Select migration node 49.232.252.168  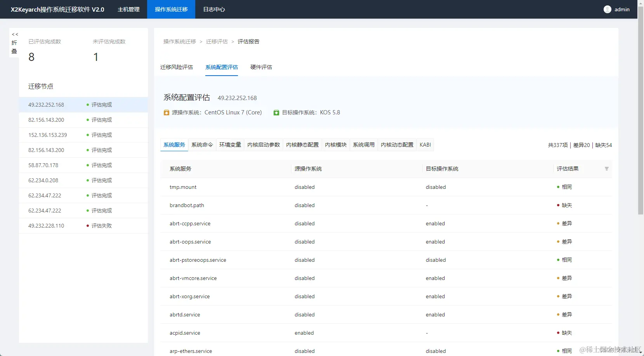[x=83, y=105]
